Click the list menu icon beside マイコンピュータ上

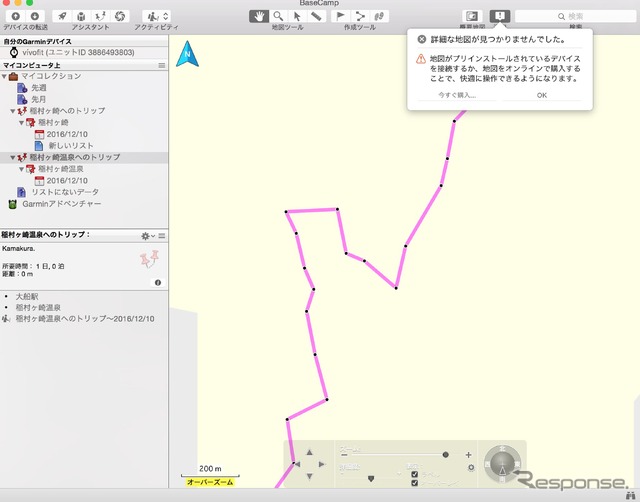click(x=162, y=65)
